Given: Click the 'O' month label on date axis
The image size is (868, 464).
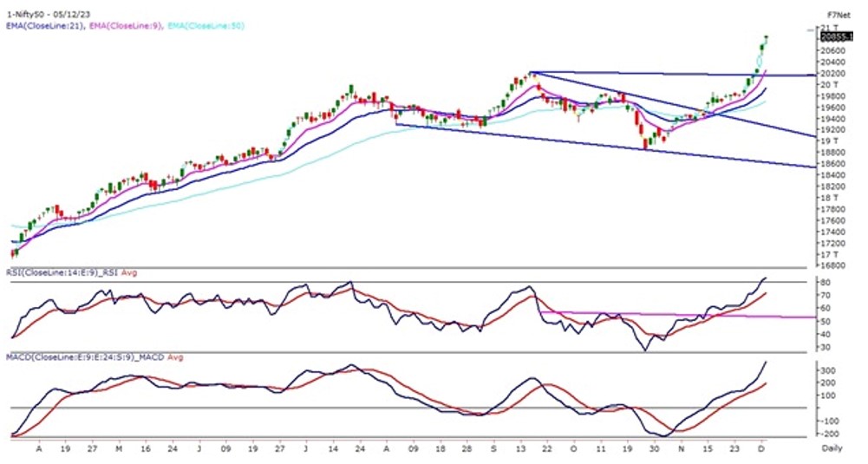Looking at the screenshot, I should 574,449.
